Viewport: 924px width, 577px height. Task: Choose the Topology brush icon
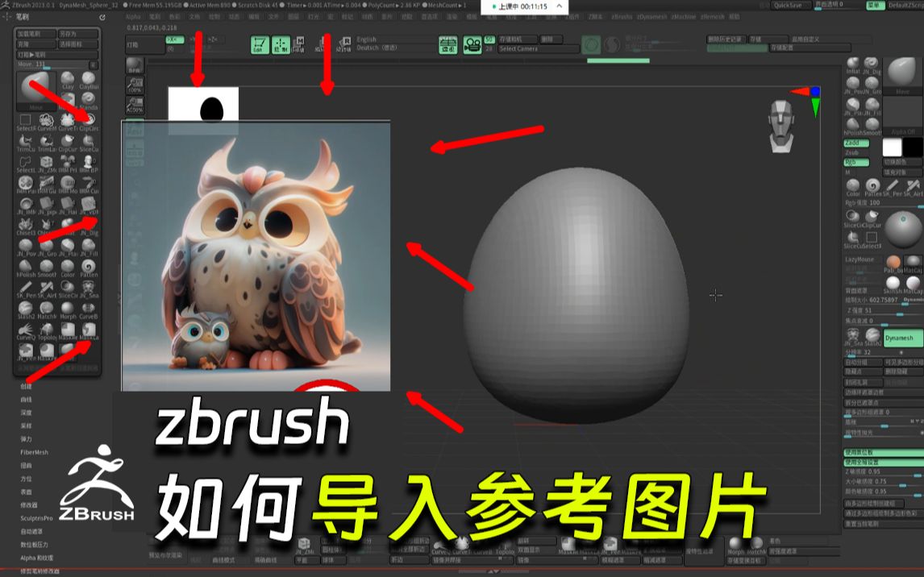point(47,330)
